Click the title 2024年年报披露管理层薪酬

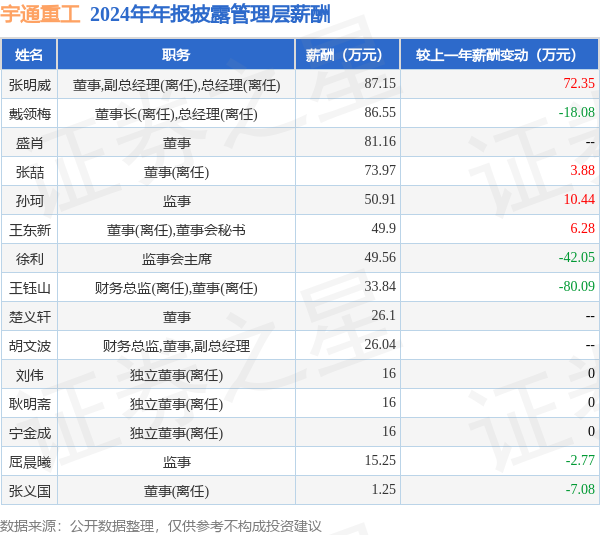pyautogui.click(x=210, y=15)
